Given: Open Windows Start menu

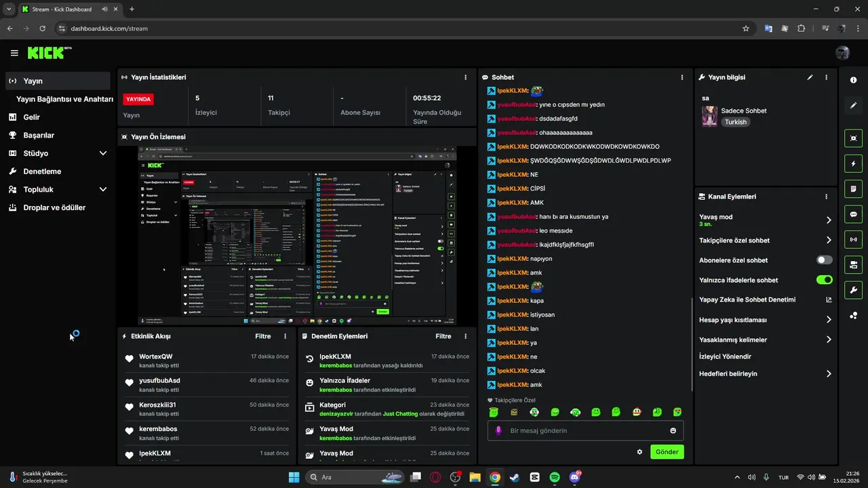Looking at the screenshot, I should pos(294,477).
